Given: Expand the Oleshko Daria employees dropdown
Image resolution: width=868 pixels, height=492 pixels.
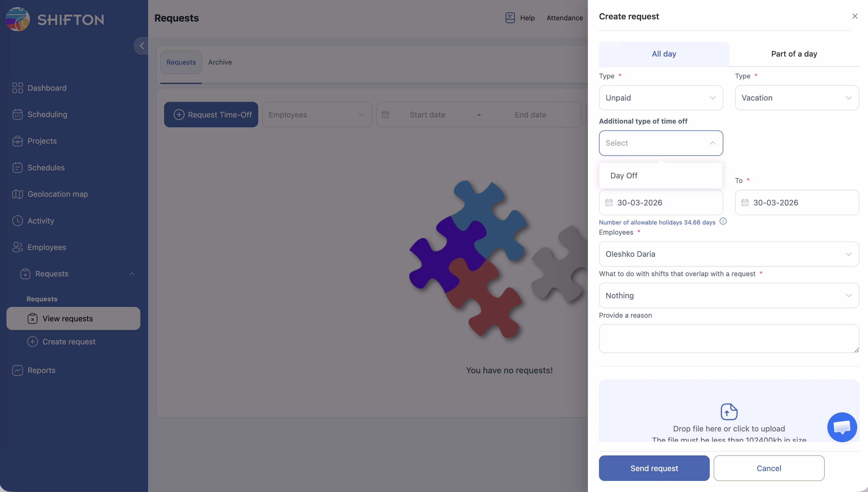Looking at the screenshot, I should [729, 254].
